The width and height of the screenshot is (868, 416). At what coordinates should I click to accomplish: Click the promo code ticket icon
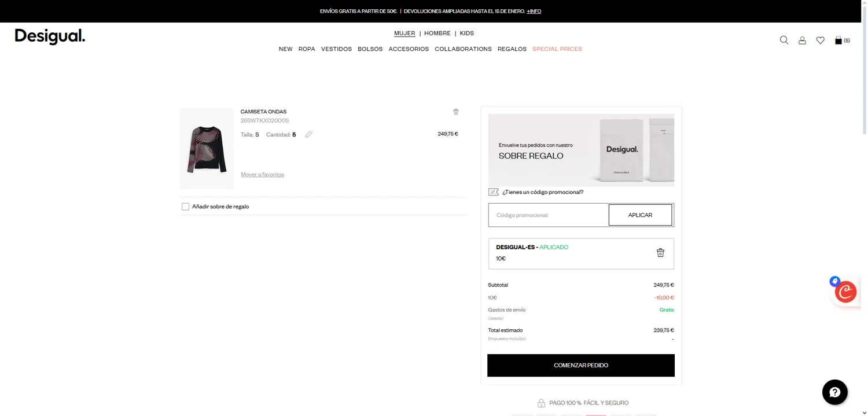pyautogui.click(x=494, y=192)
